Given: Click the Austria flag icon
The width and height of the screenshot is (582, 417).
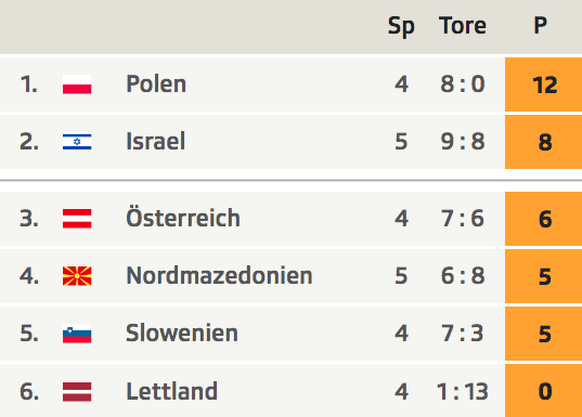Looking at the screenshot, I should [x=77, y=218].
